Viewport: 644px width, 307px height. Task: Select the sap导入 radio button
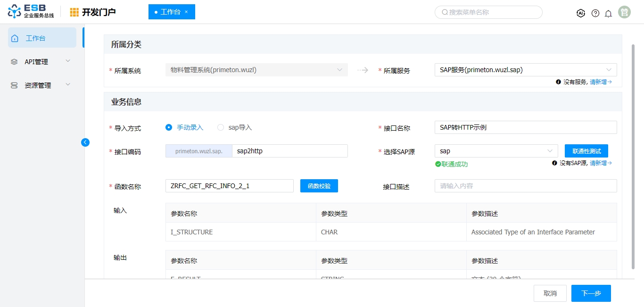tap(221, 127)
